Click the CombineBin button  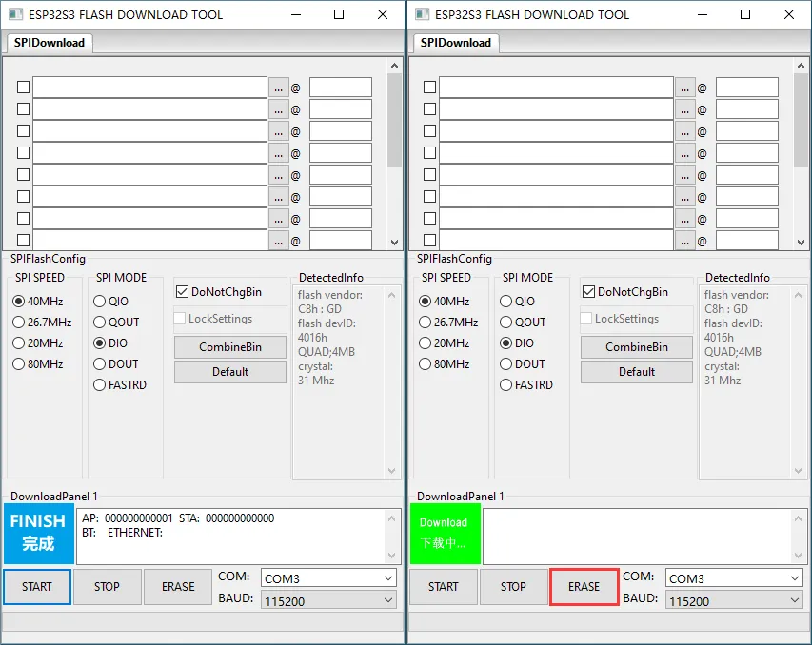[x=229, y=347]
